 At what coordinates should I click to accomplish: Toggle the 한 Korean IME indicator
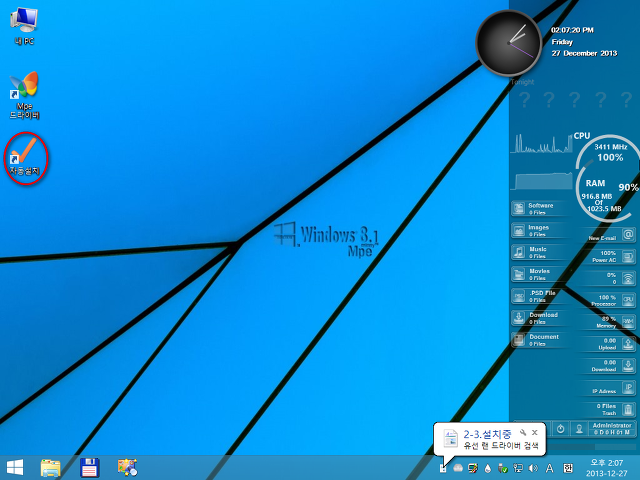[568, 469]
